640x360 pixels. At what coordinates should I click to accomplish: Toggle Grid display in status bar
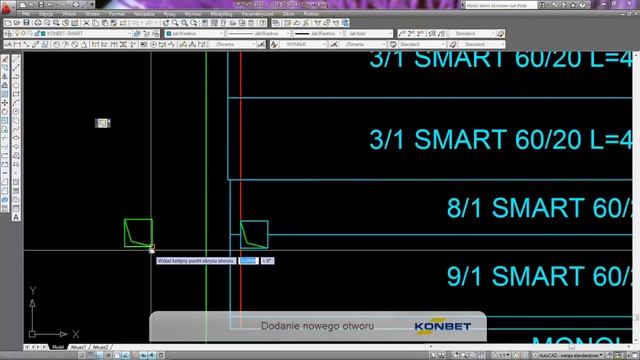(91, 356)
